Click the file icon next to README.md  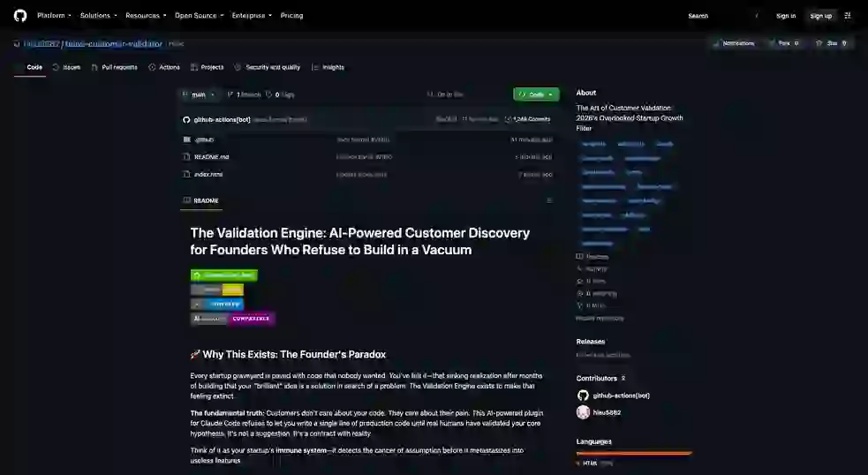[x=186, y=157]
